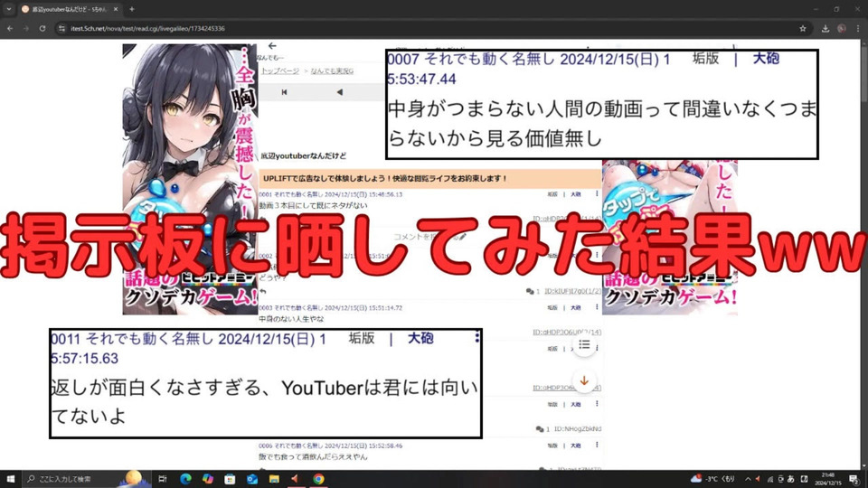This screenshot has width=868, height=488.
Task: View site information icon beside URL
Action: point(61,28)
